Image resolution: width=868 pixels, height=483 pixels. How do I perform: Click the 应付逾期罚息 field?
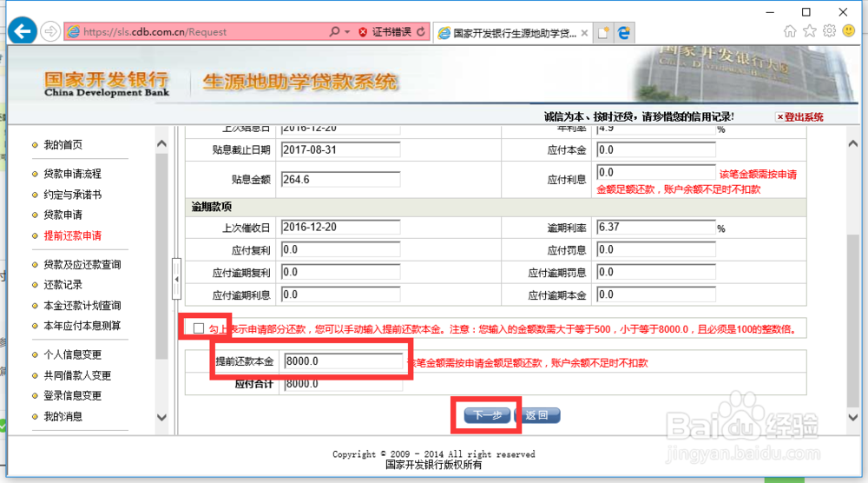click(x=656, y=272)
